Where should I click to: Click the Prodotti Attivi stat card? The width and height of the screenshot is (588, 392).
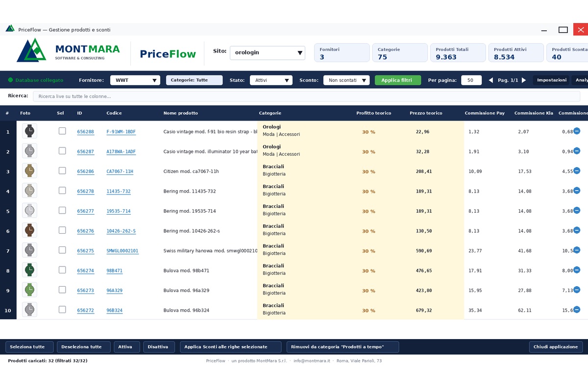click(516, 53)
